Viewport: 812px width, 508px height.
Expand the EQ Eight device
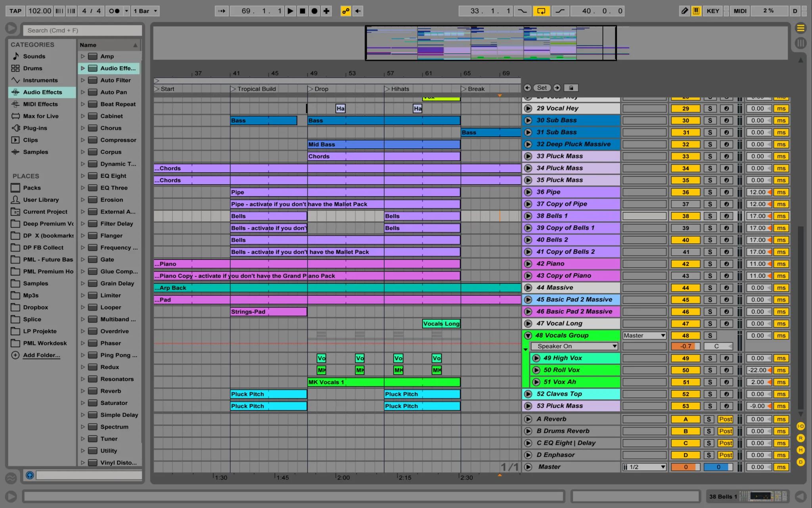[83, 176]
